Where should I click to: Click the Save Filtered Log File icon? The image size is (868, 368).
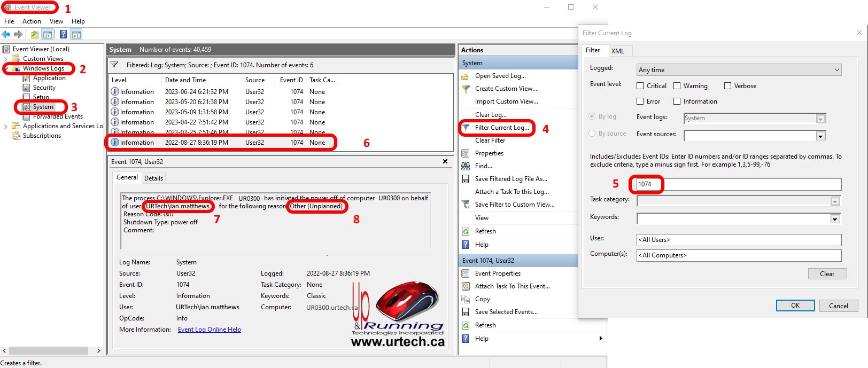click(466, 179)
